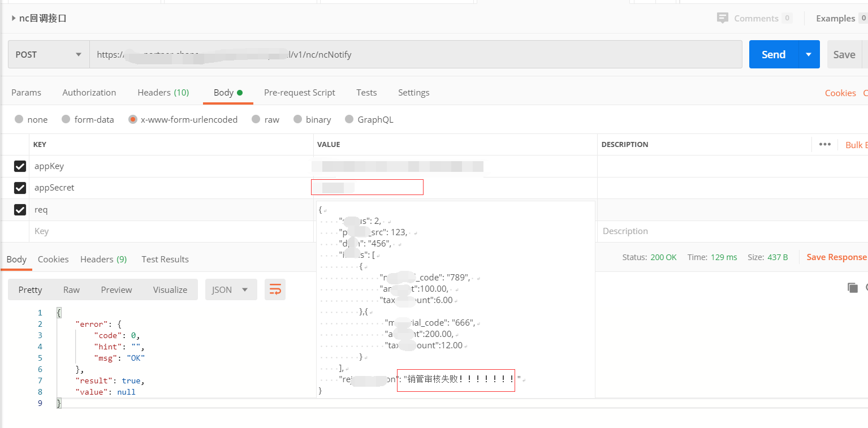868x428 pixels.
Task: Click the KEY column header
Action: click(x=40, y=144)
